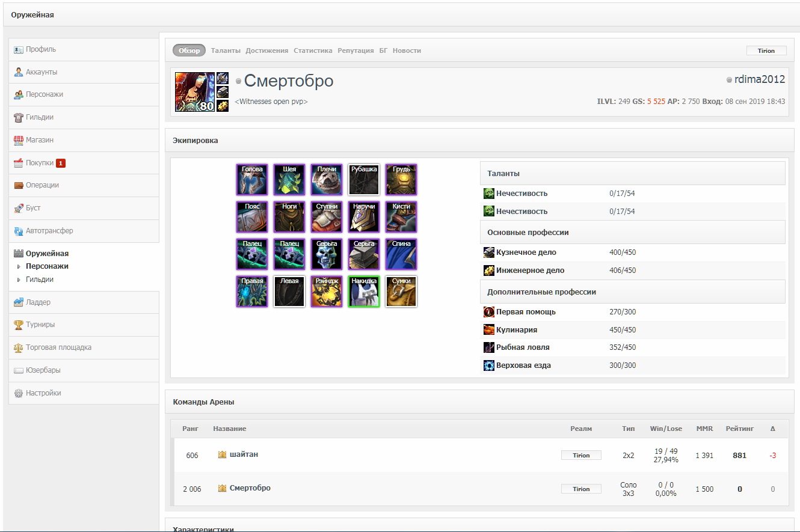Viewport: 800px width, 532px height.
Task: Click the Кулинария profession icon
Action: click(489, 330)
